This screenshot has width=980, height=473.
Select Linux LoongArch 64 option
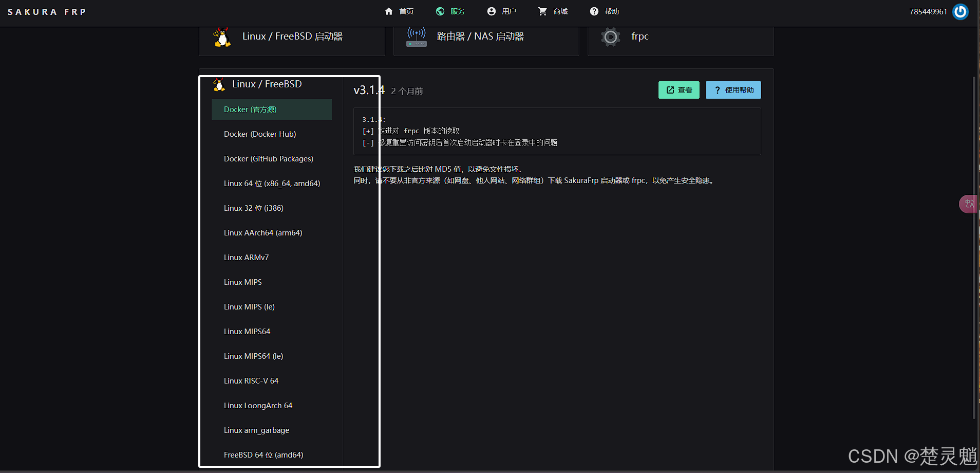(272, 406)
